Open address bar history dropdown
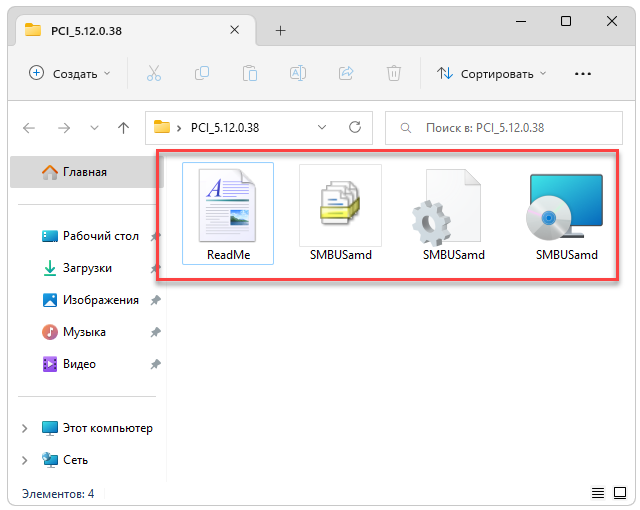640x510 pixels. tap(322, 127)
